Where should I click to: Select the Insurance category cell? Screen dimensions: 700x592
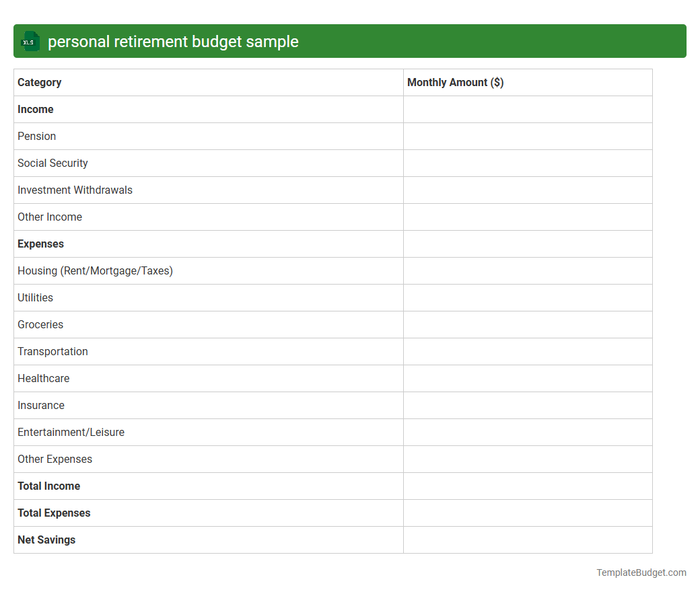[41, 405]
